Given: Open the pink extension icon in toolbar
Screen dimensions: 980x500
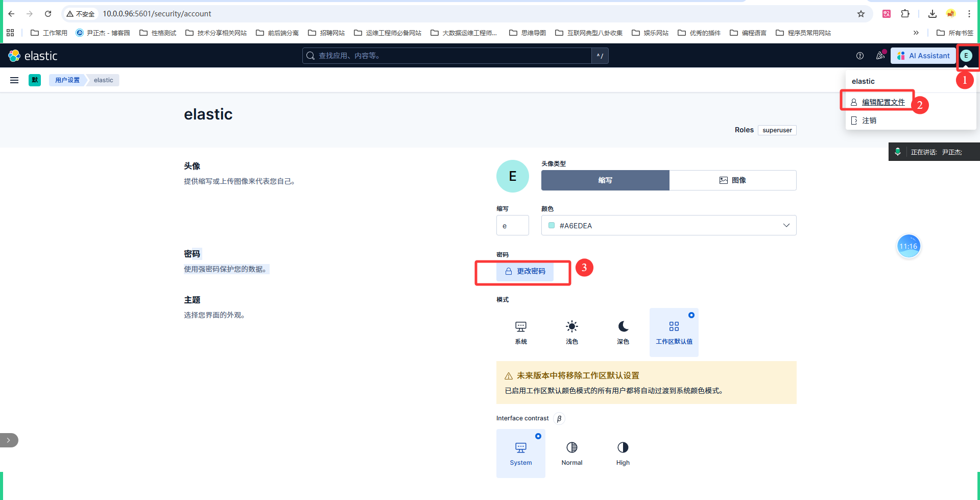Looking at the screenshot, I should pyautogui.click(x=887, y=14).
